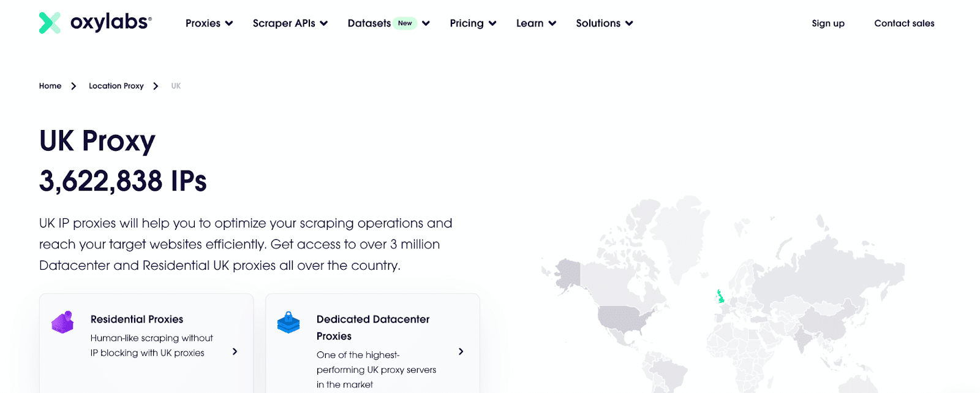Navigate to Location Proxy breadcrumb

pos(116,86)
